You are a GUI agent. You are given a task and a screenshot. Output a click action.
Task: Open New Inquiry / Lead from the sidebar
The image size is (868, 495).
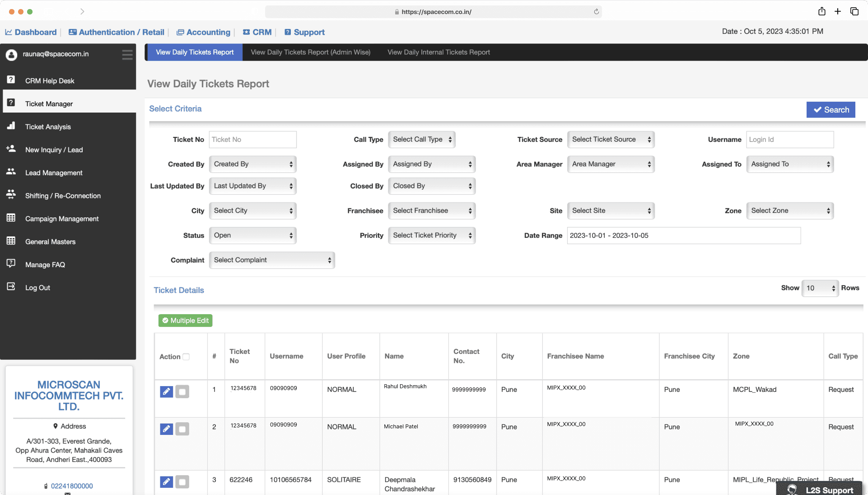coord(54,150)
